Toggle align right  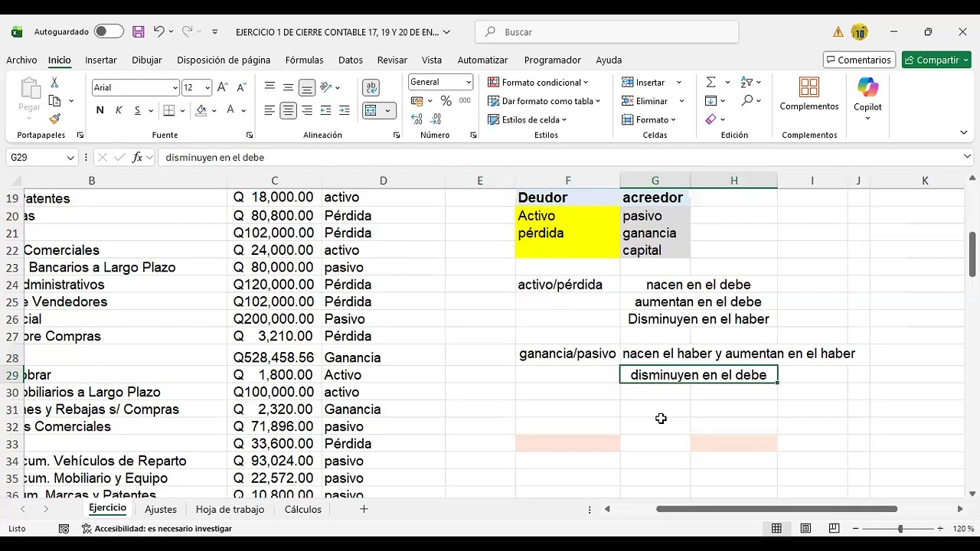coord(307,110)
